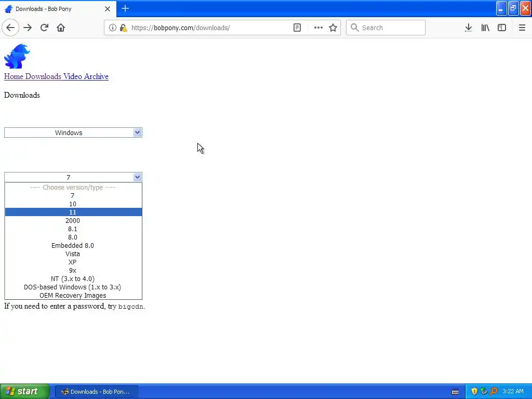Close the Downloads - Bob Pony tab

(107, 9)
